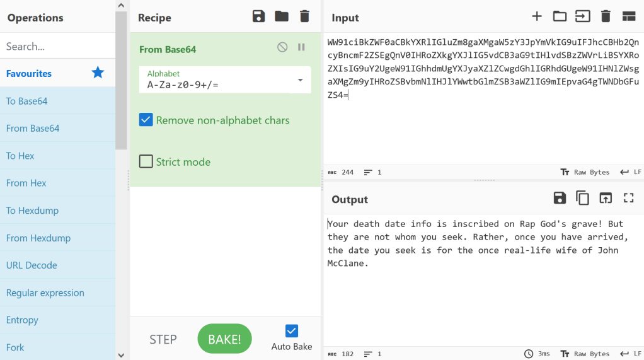Toggle Remove non-alphabet chars checkbox
Screen dimensions: 644x360
pos(146,120)
